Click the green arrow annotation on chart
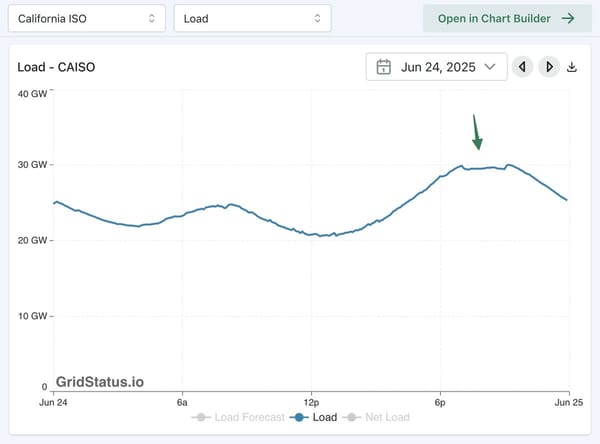The width and height of the screenshot is (600, 444). pos(477,132)
